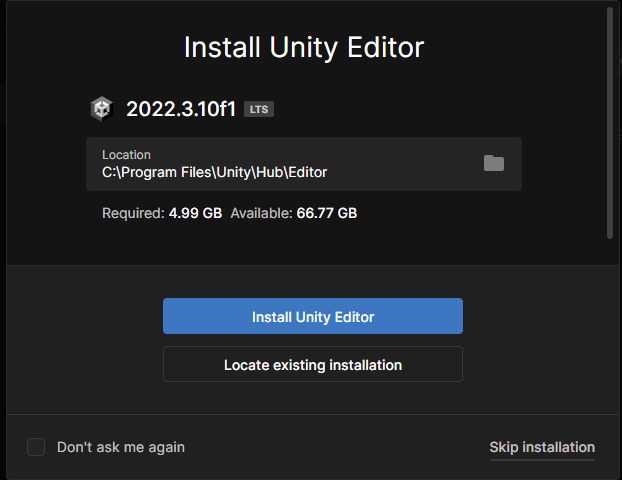Click the Required 4.99 GB value

point(195,213)
